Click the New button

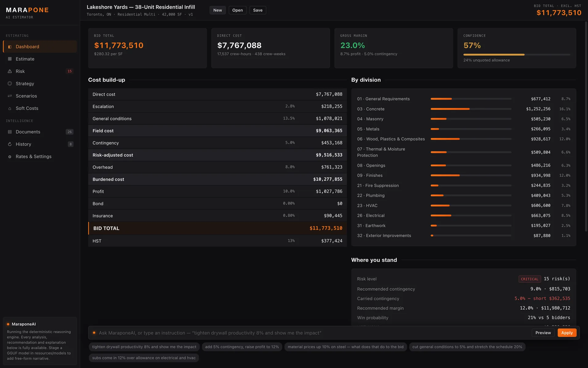point(218,10)
